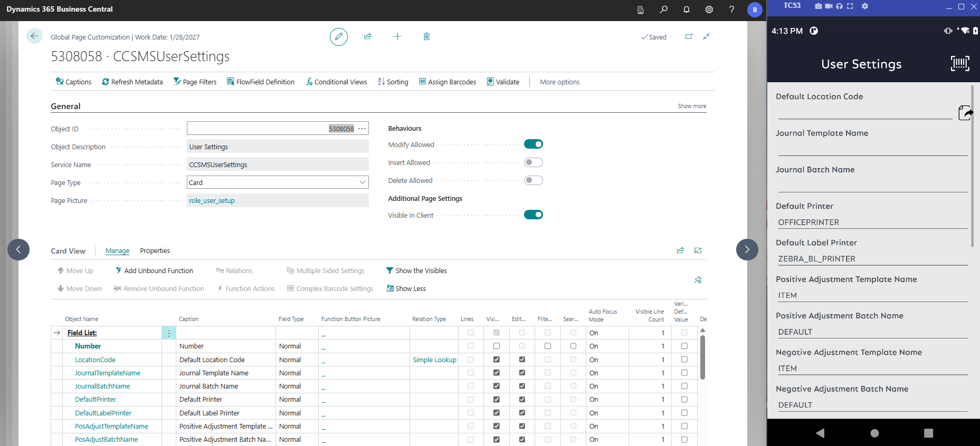
Task: Open the Object ID lookup ellipsis
Action: point(362,129)
